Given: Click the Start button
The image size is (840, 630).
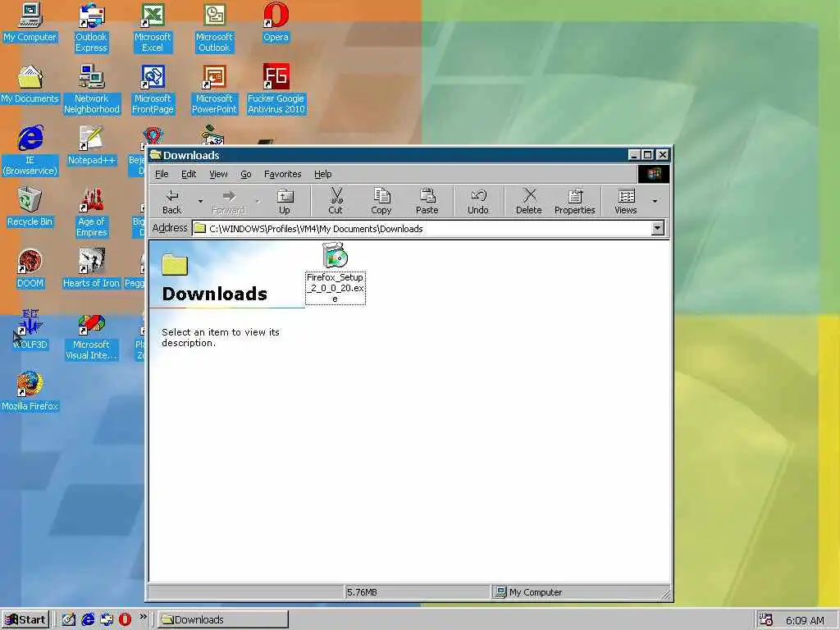Looking at the screenshot, I should (x=25, y=620).
